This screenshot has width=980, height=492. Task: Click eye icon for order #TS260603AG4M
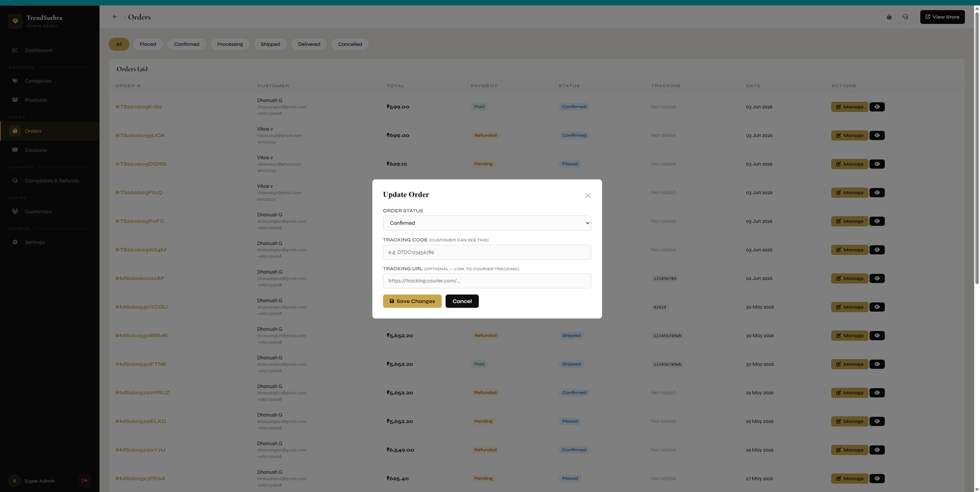(x=877, y=249)
